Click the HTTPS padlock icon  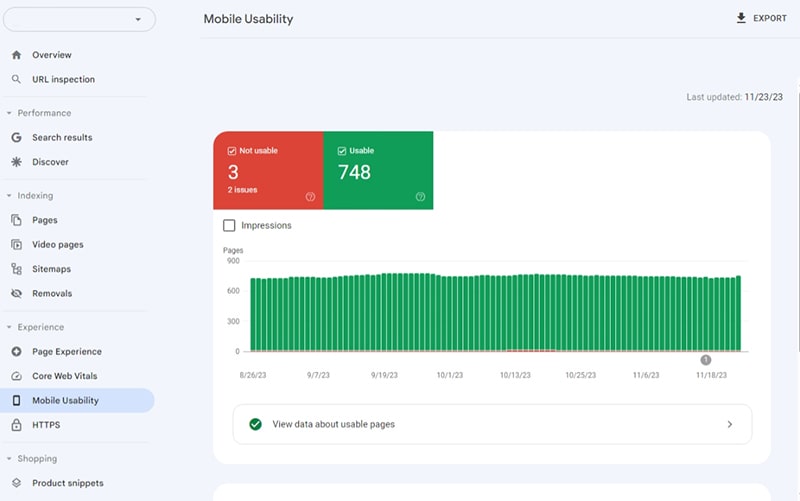[x=16, y=424]
